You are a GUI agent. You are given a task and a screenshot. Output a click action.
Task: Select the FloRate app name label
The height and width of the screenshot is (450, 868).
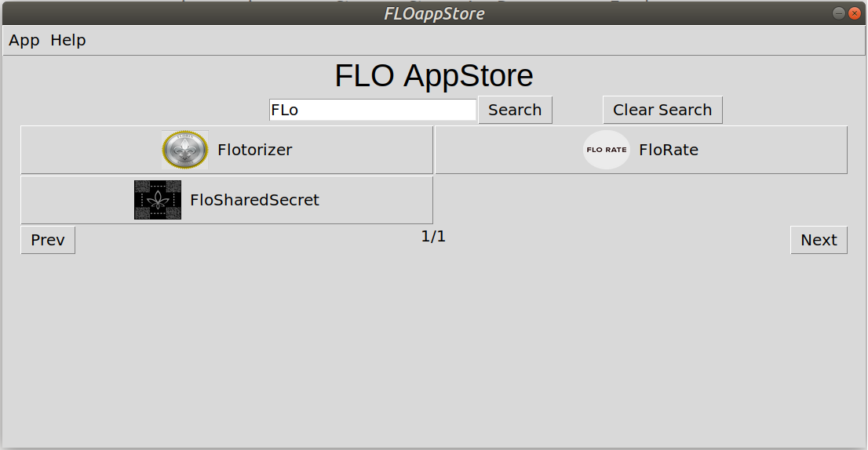(669, 150)
